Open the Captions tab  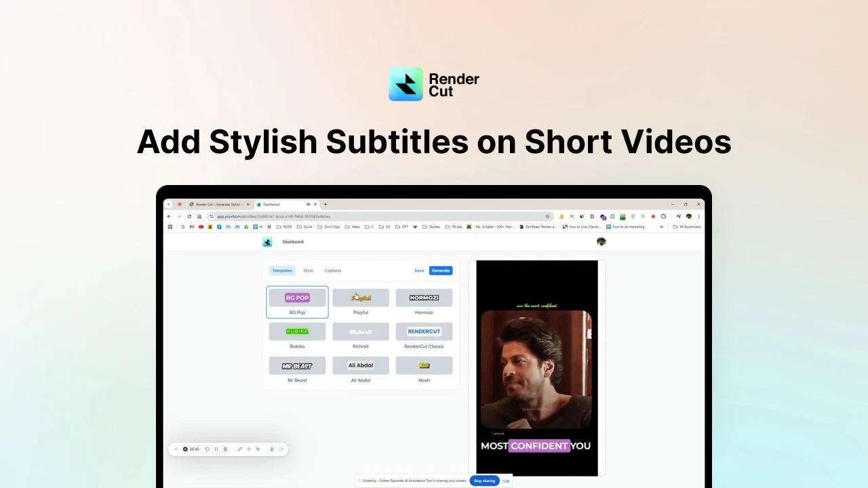[332, 270]
